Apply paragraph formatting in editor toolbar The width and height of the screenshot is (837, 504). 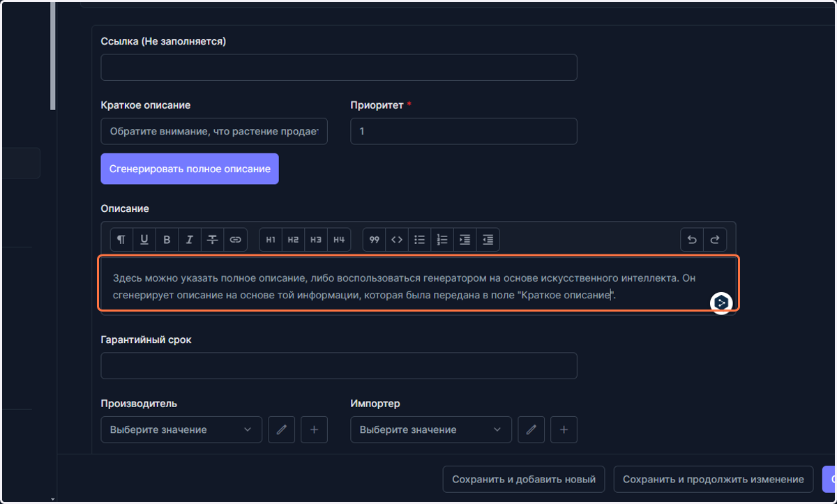(121, 239)
